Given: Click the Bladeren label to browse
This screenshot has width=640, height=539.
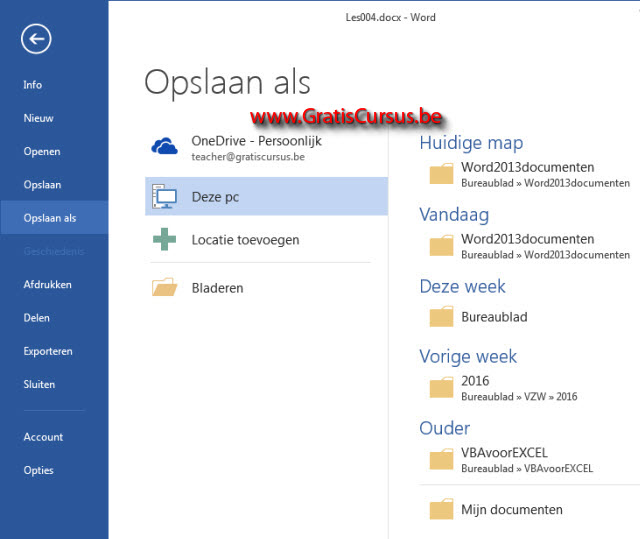Looking at the screenshot, I should click(217, 288).
